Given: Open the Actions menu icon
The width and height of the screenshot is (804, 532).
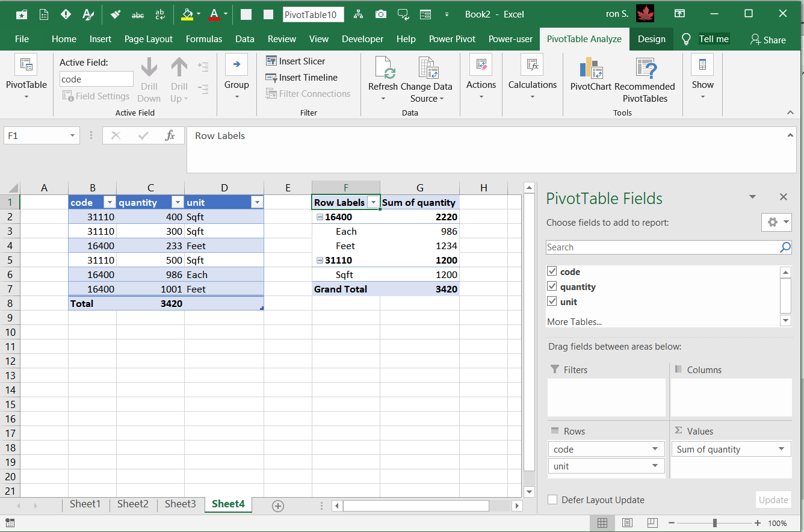Looking at the screenshot, I should 481,64.
